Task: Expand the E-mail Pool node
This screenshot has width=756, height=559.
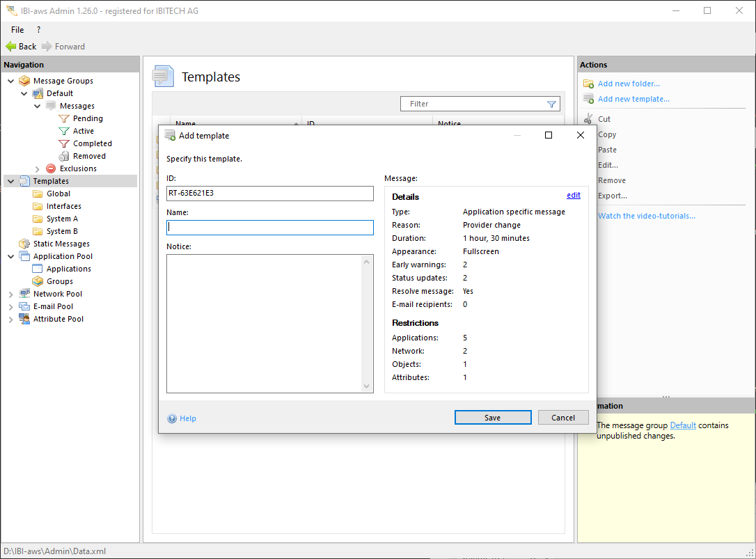Action: click(10, 306)
